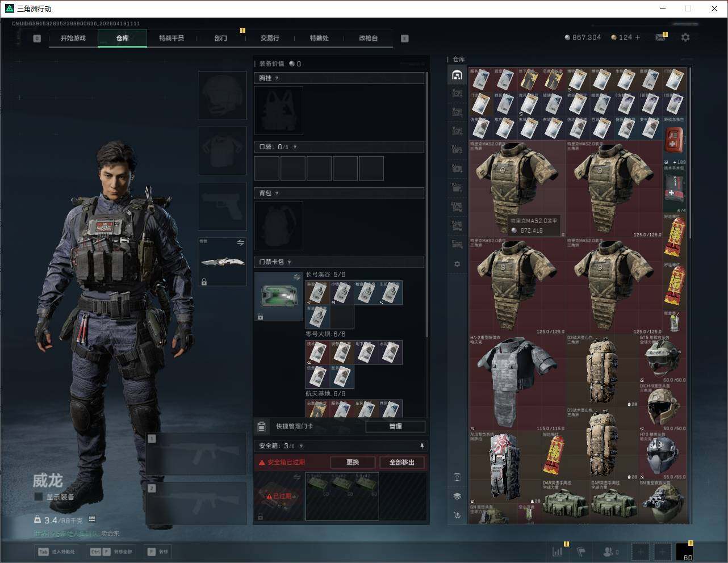Select the melee knife slot
This screenshot has width=728, height=563.
point(222,262)
